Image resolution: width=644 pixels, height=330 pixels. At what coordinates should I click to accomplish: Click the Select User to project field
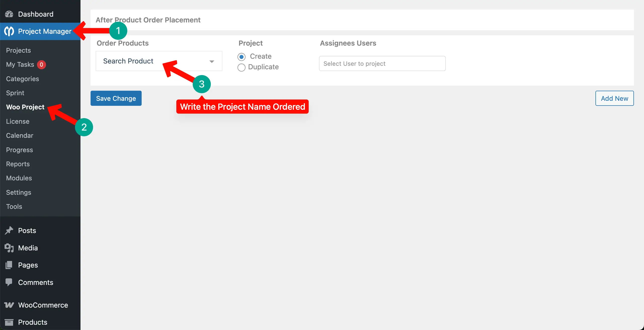382,63
